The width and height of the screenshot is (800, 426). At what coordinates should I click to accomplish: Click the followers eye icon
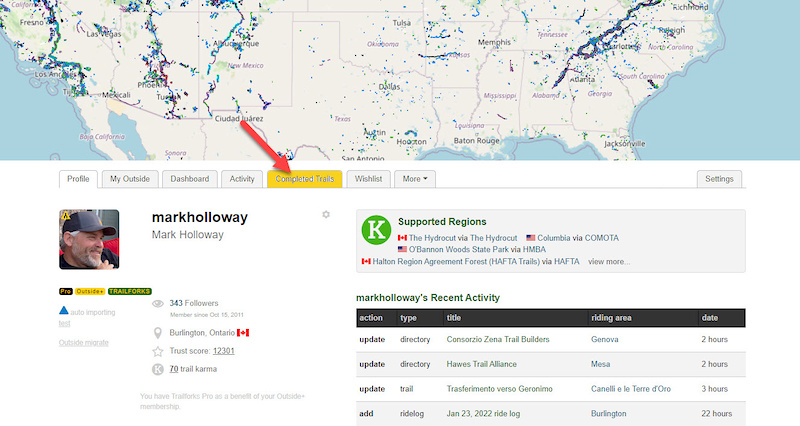pos(158,304)
